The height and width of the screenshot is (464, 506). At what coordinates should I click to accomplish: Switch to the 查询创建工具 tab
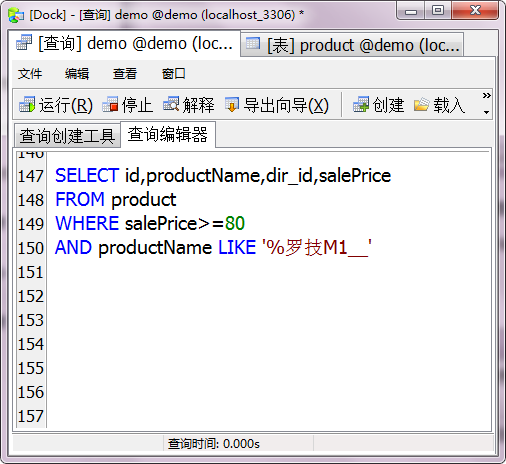pyautogui.click(x=67, y=136)
